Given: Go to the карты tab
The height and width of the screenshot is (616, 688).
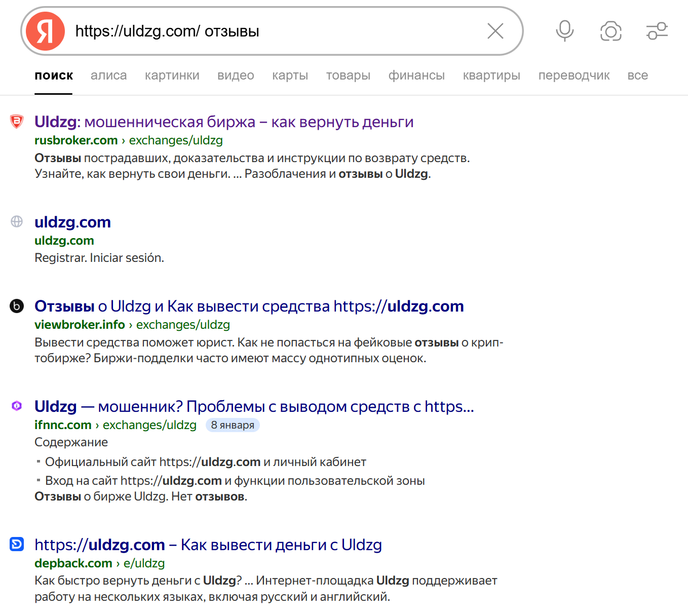Looking at the screenshot, I should [290, 75].
